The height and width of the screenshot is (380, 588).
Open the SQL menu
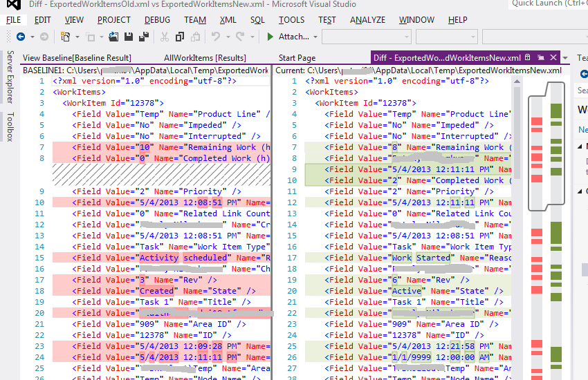coord(257,20)
